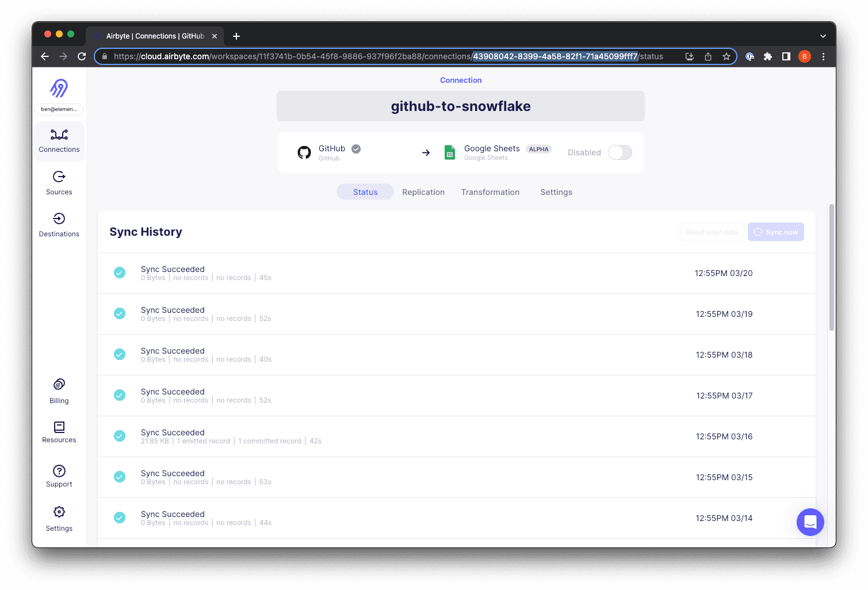Go to Billing via sidebar icon
868x590 pixels.
[59, 391]
